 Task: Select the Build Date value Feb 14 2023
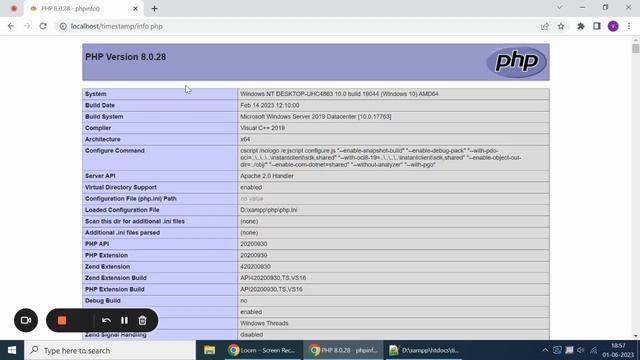tap(269, 105)
